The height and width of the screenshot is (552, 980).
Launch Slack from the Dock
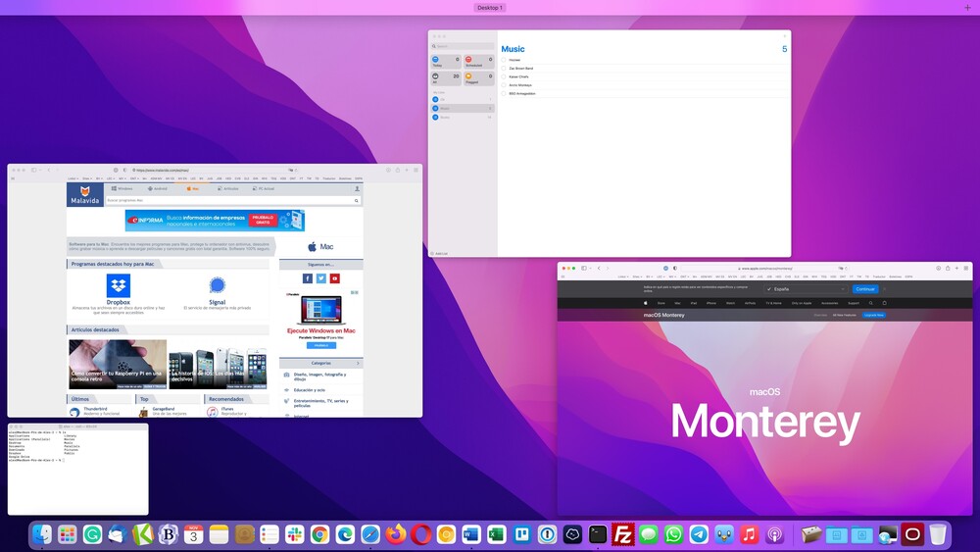[x=294, y=534]
